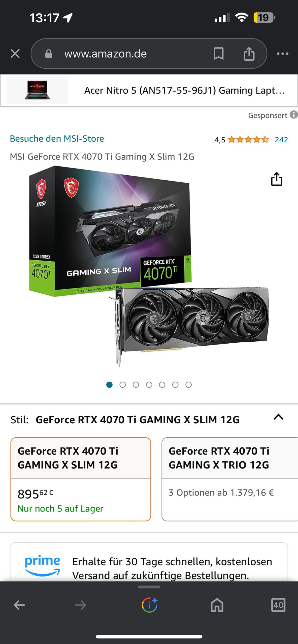Open the Acer Nitro 5 sponsored ad
Image resolution: width=298 pixels, height=644 pixels.
(149, 91)
